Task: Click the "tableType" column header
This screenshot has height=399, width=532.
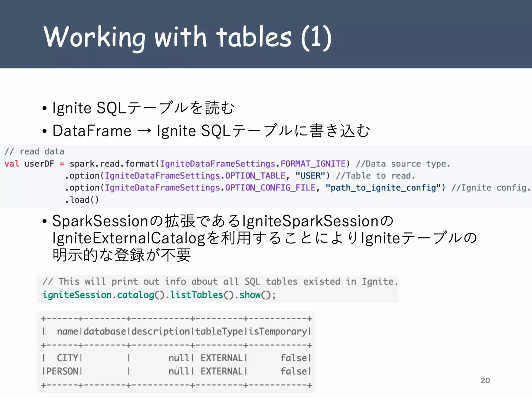Action: coord(219,332)
